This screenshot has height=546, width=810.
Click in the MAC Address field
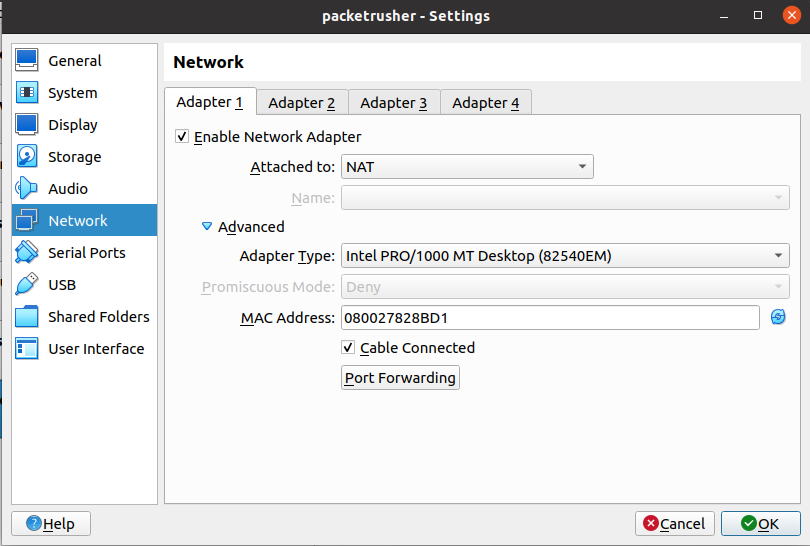click(550, 318)
